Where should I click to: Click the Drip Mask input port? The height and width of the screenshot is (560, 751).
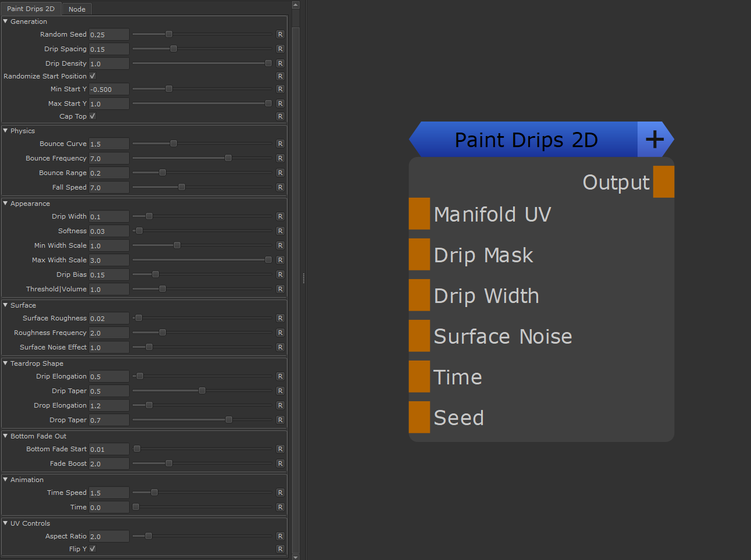click(x=419, y=254)
